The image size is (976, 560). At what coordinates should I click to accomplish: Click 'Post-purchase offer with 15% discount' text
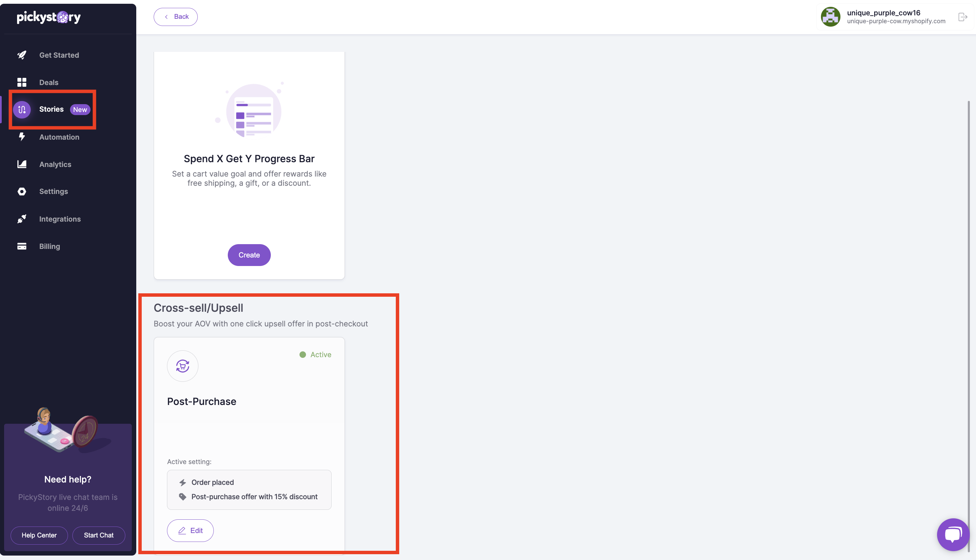(x=254, y=496)
